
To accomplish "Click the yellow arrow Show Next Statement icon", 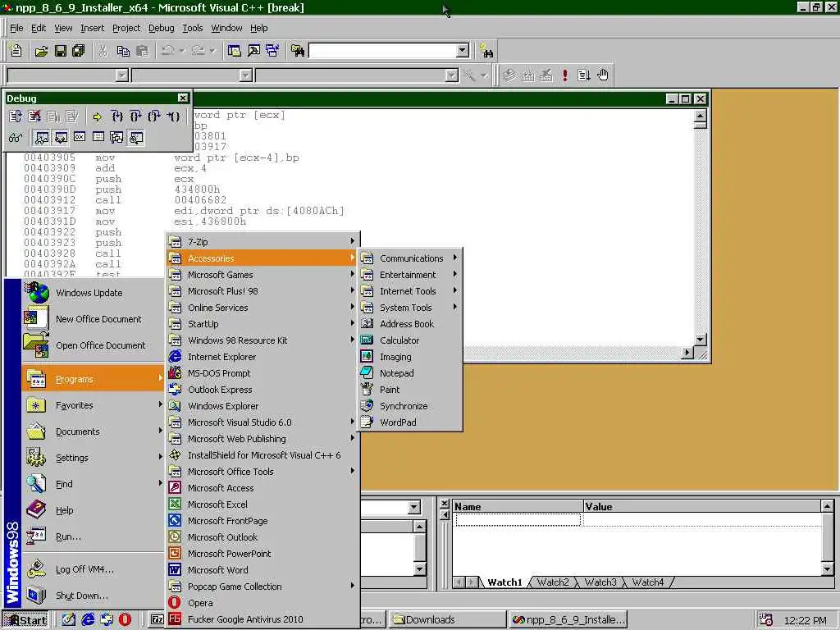I will click(x=97, y=116).
